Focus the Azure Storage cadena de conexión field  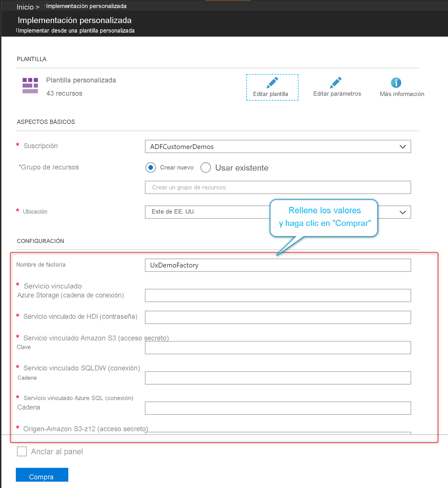[x=278, y=295]
